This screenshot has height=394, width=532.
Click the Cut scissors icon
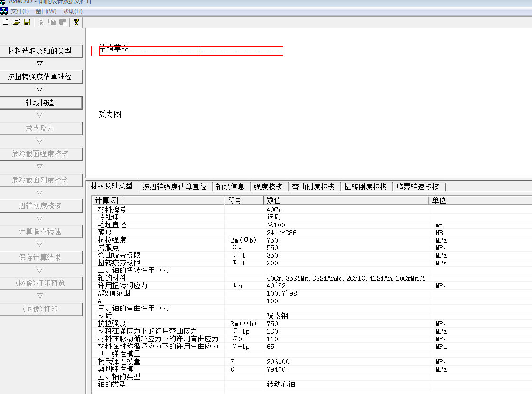[x=41, y=22]
